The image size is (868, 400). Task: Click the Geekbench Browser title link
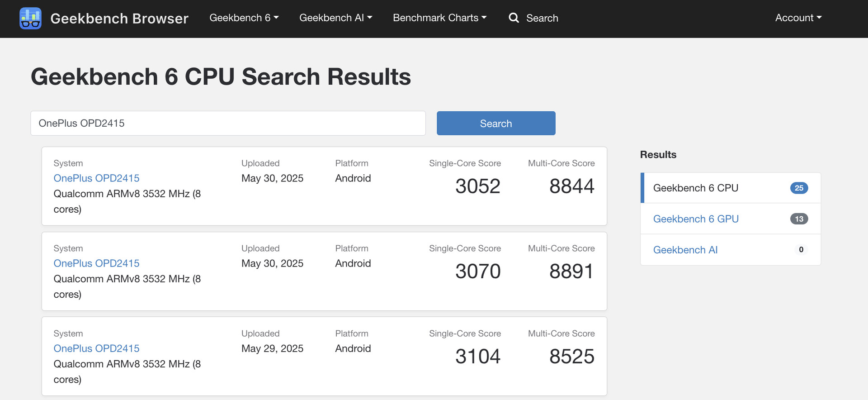click(119, 19)
